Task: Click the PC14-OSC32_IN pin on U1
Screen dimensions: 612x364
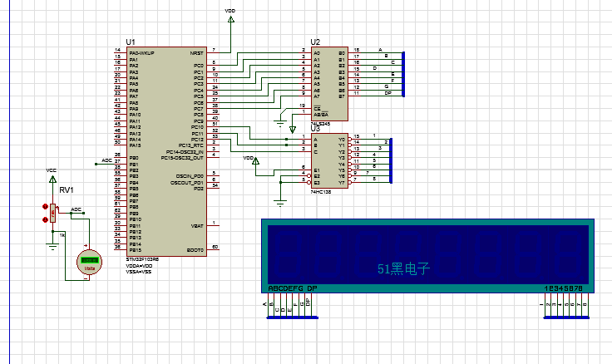Action: pos(213,152)
